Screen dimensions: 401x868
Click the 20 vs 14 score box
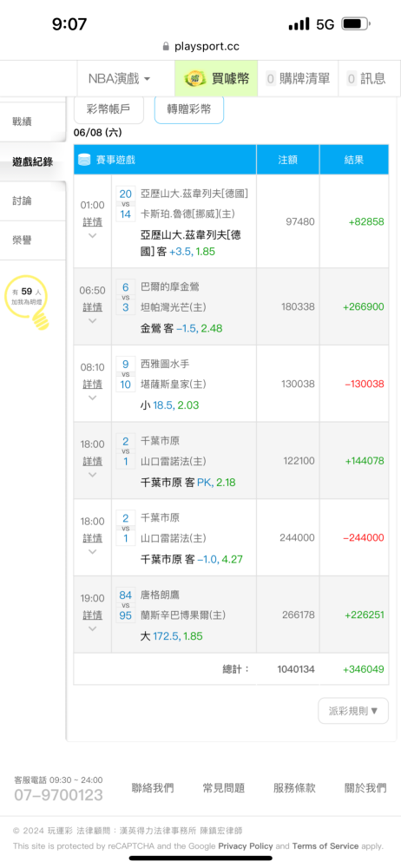[x=126, y=204]
